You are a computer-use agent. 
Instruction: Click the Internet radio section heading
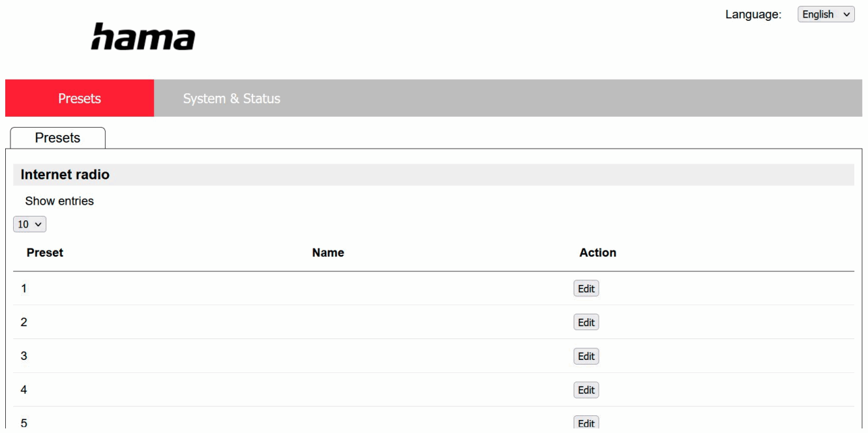pyautogui.click(x=65, y=175)
